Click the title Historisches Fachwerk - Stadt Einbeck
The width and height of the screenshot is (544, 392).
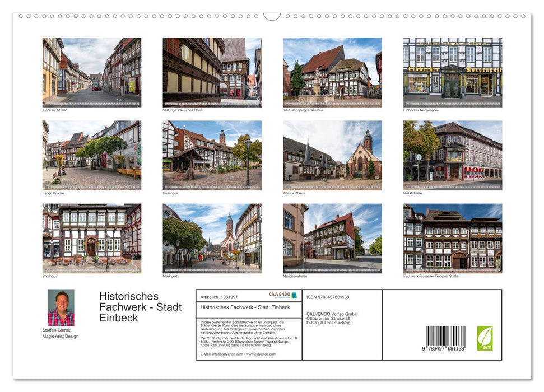pos(140,306)
